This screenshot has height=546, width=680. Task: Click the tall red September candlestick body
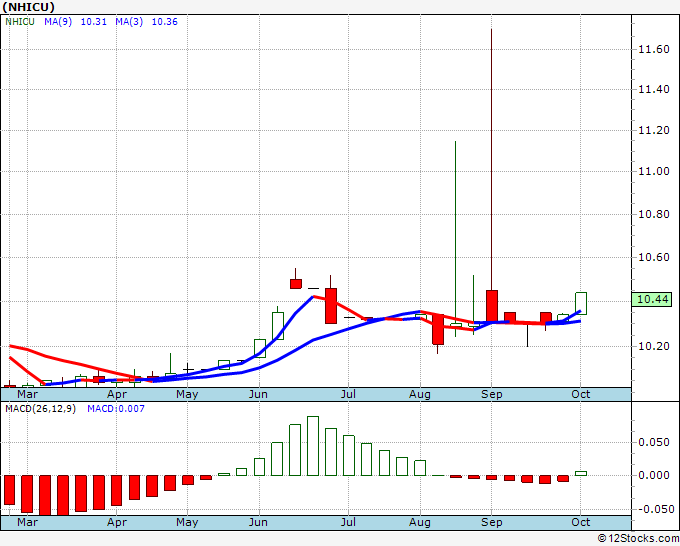(492, 306)
